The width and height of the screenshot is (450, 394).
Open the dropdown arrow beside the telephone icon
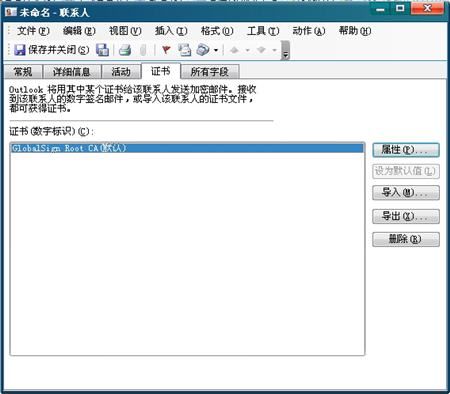216,50
